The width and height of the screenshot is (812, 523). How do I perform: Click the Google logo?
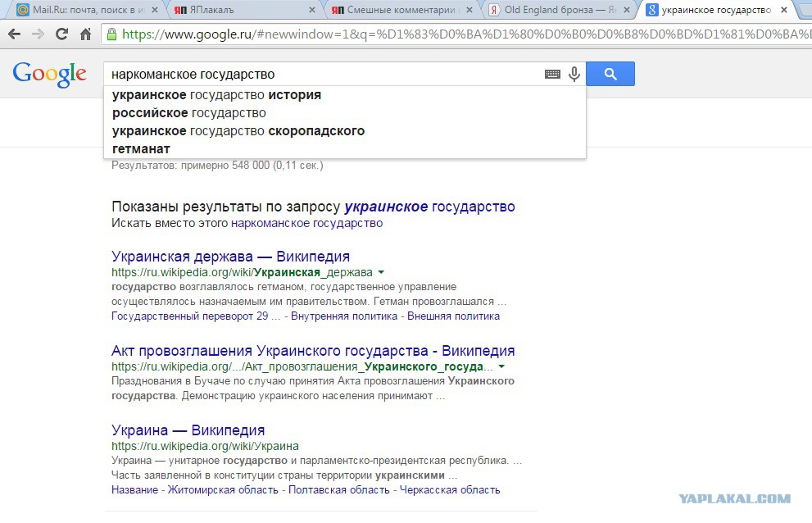click(50, 75)
